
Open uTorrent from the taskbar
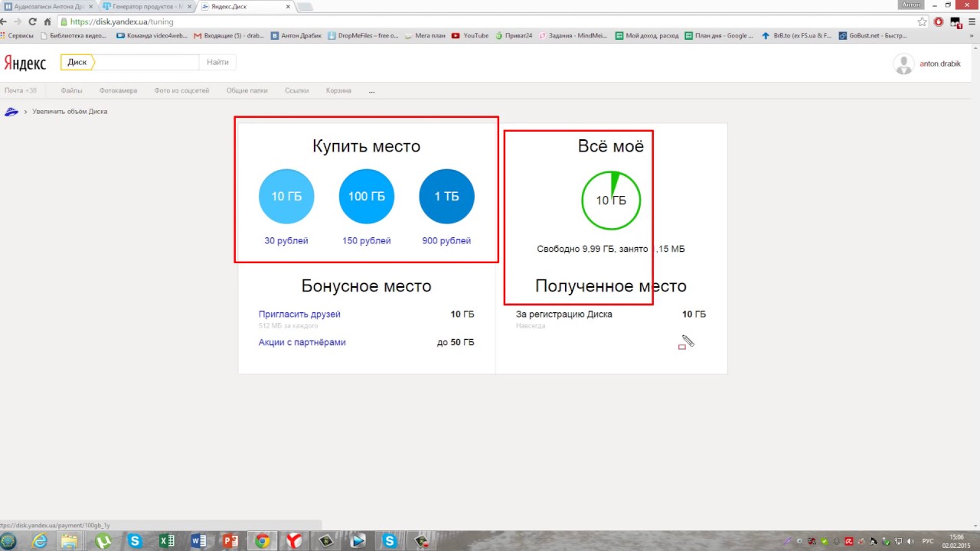click(x=103, y=541)
